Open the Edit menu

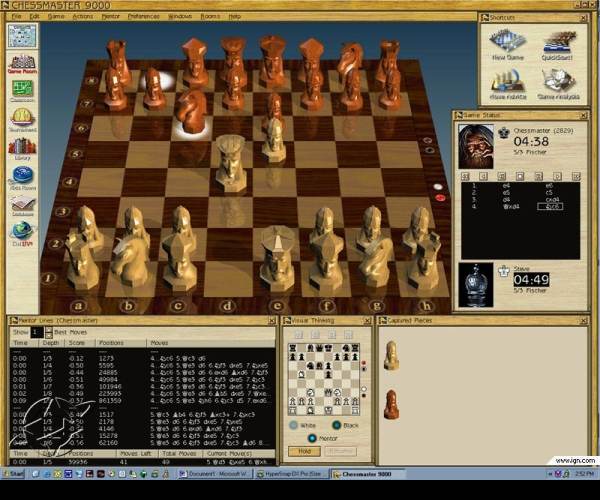point(34,16)
